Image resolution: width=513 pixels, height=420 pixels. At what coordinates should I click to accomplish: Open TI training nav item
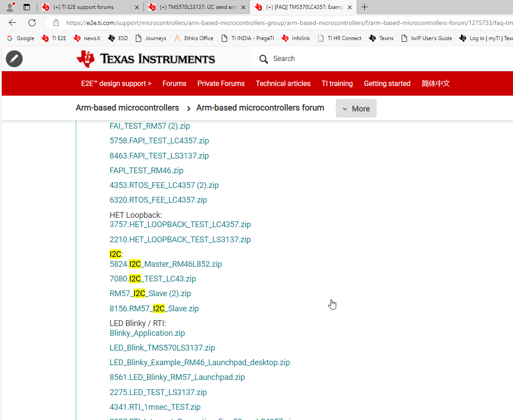tap(337, 83)
